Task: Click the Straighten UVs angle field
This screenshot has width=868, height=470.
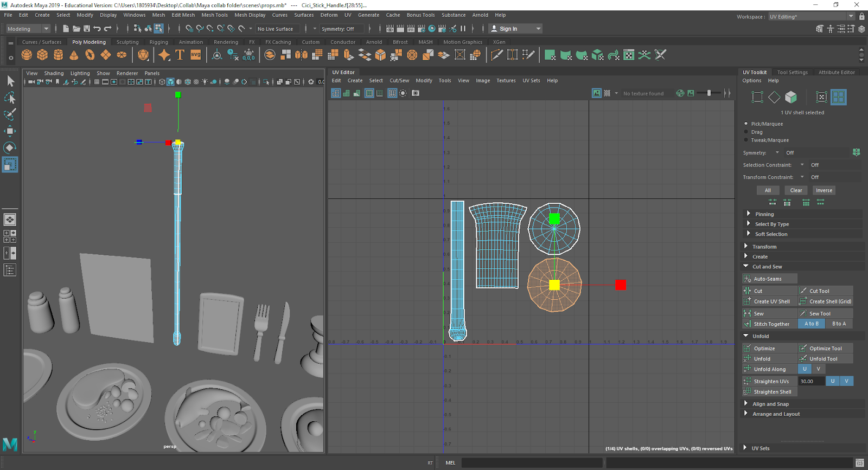Action: tap(810, 382)
